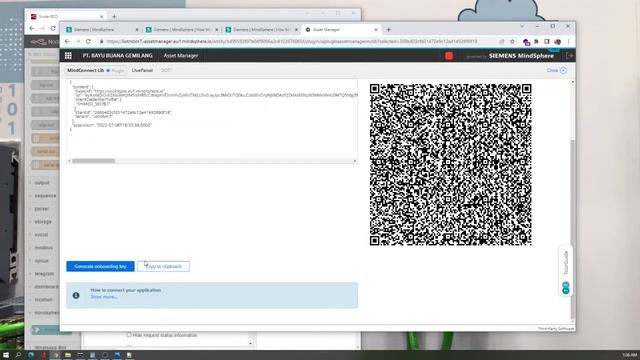Screen dimensions: 640x360
Task: Open new tab in Node-RED window
Action: (114, 16)
